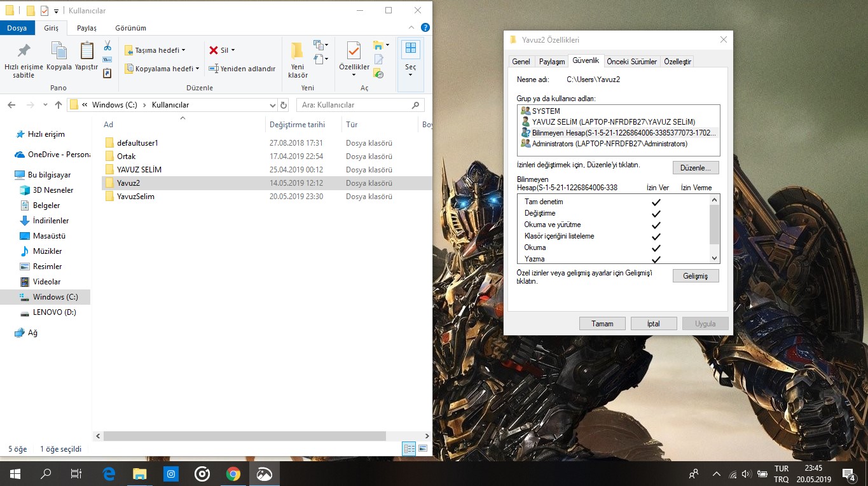Click the Gelişmiş button
Screen dimensions: 868x486
pyautogui.click(x=696, y=275)
